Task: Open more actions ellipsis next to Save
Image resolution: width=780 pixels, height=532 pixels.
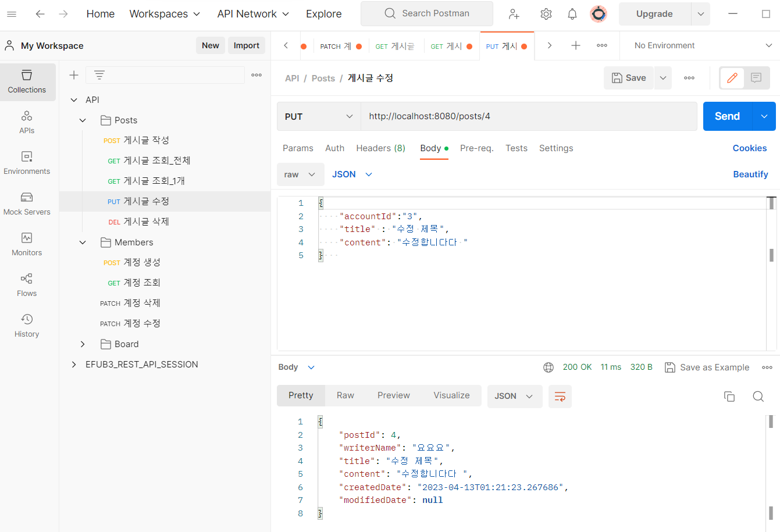Action: click(689, 78)
